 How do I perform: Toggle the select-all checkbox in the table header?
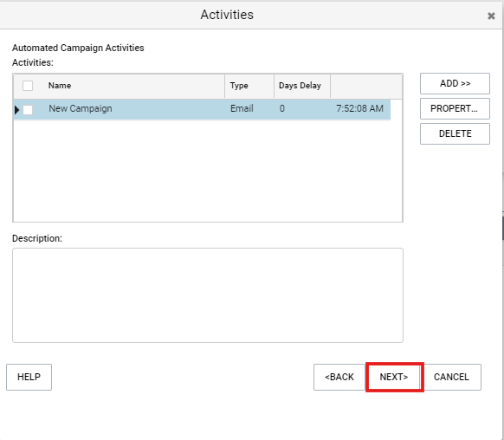(x=28, y=86)
